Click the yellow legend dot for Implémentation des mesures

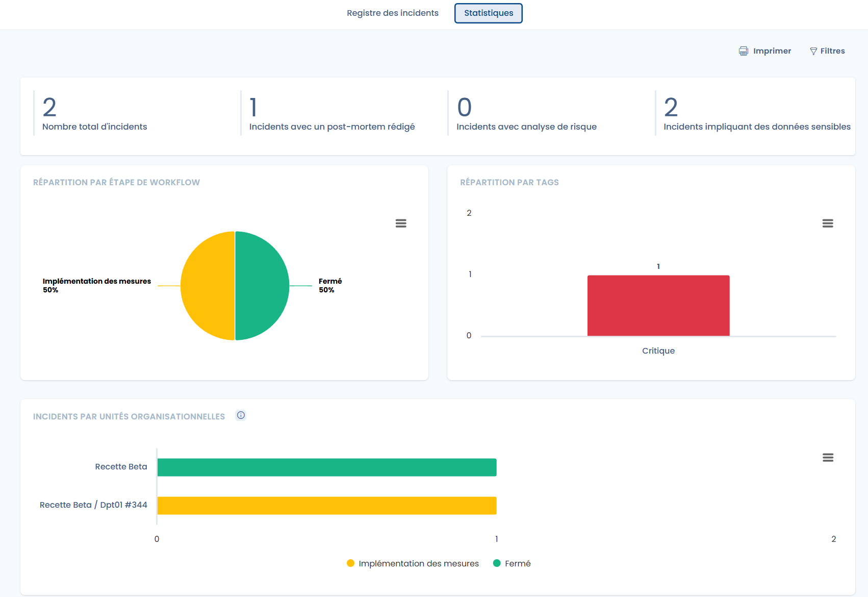pyautogui.click(x=350, y=563)
